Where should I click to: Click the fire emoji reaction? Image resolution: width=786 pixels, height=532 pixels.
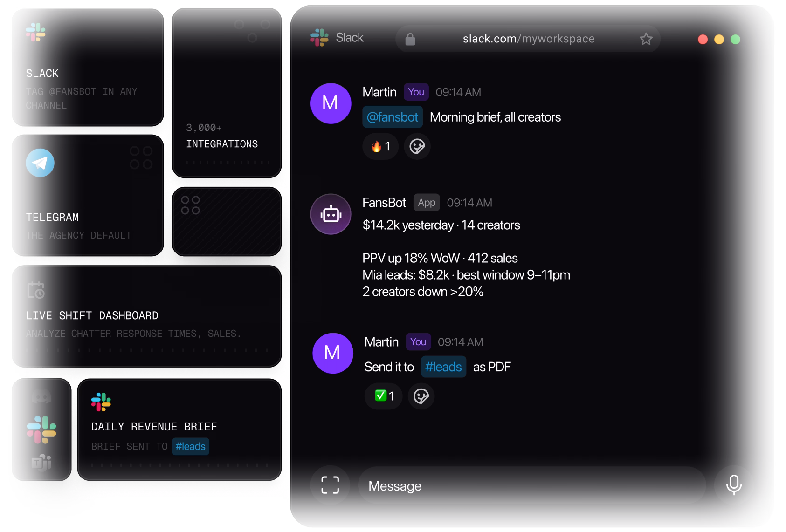pyautogui.click(x=380, y=146)
